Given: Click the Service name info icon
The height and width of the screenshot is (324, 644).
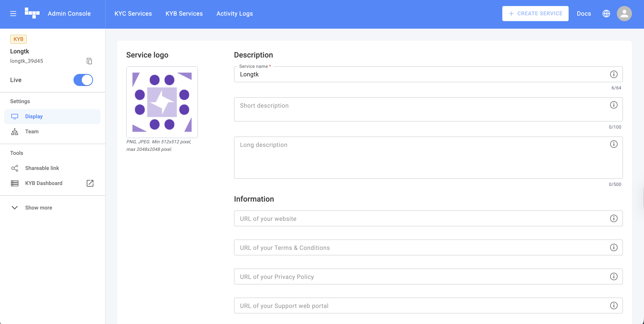Looking at the screenshot, I should coord(613,74).
